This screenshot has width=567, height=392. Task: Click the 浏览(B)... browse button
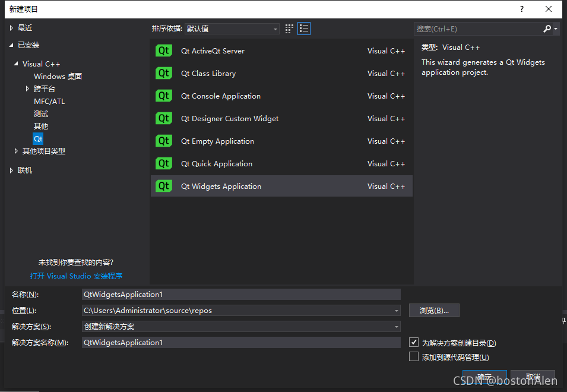pyautogui.click(x=434, y=310)
